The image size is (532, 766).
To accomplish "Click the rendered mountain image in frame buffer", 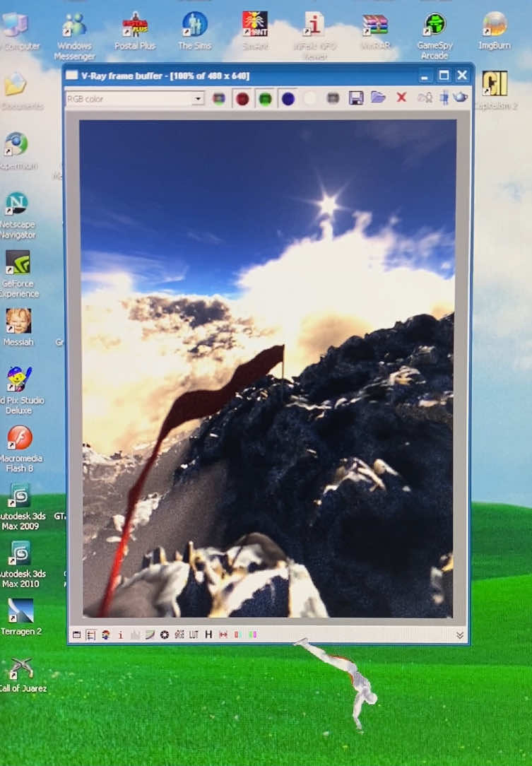I will (268, 369).
